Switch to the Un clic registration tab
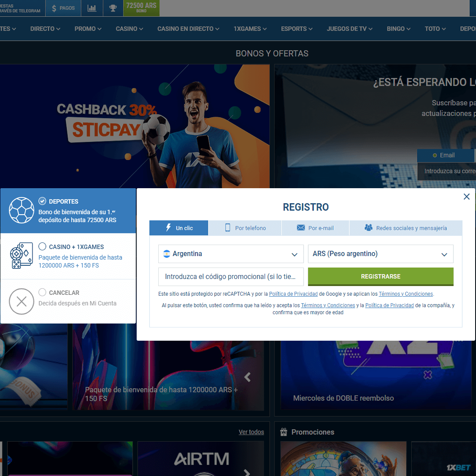The width and height of the screenshot is (476, 476). pyautogui.click(x=178, y=228)
